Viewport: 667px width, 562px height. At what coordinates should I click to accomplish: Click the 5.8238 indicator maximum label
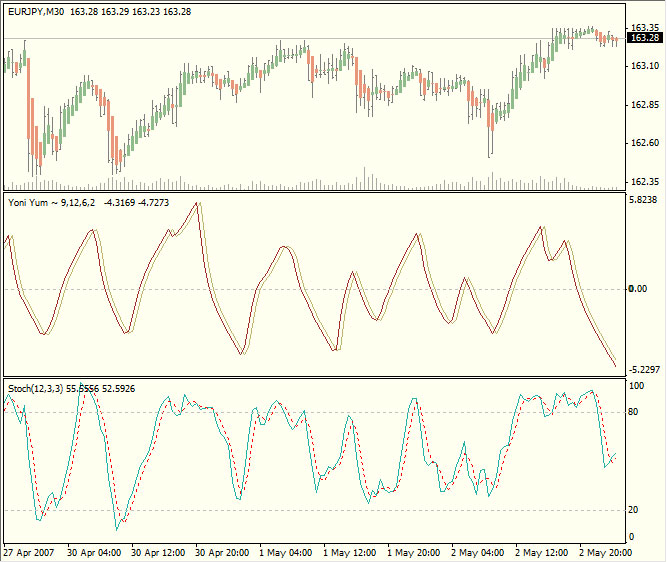pos(643,200)
